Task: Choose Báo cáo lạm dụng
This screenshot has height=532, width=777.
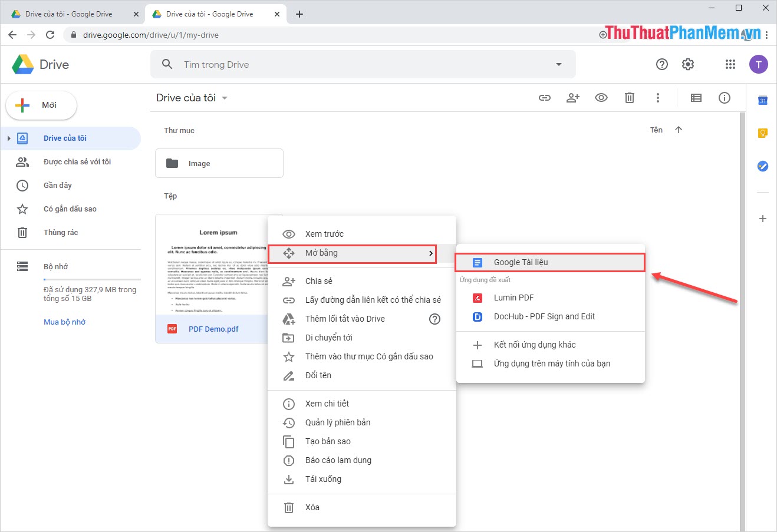Action: 362,460
